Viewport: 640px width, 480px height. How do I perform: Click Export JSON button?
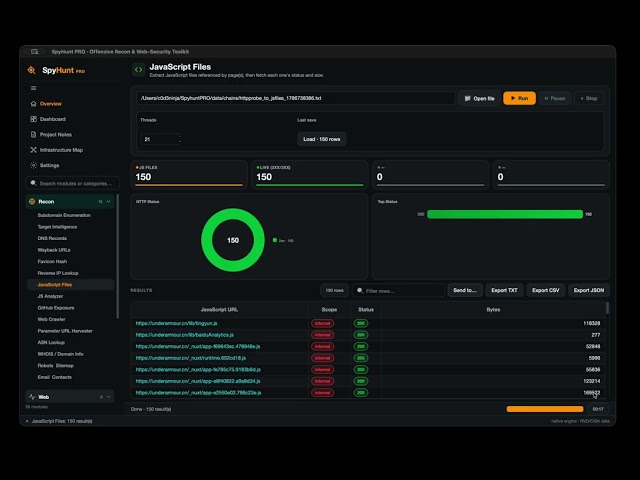click(x=589, y=291)
